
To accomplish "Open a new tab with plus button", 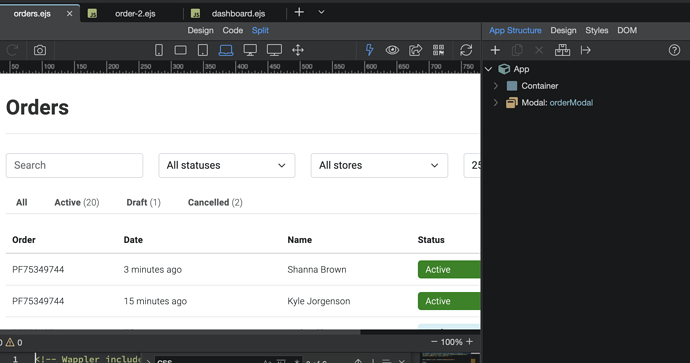I will [299, 12].
